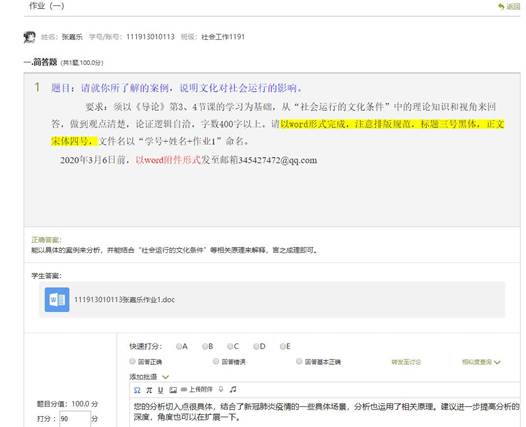526x427 pixels.
Task: Toggle underline formatting in comment editor
Action: coord(160,390)
